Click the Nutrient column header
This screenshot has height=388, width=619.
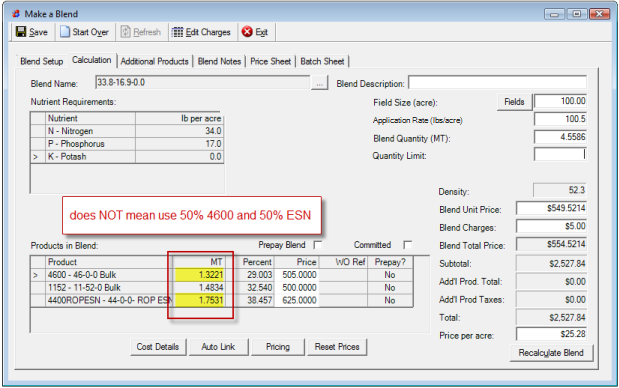91,118
